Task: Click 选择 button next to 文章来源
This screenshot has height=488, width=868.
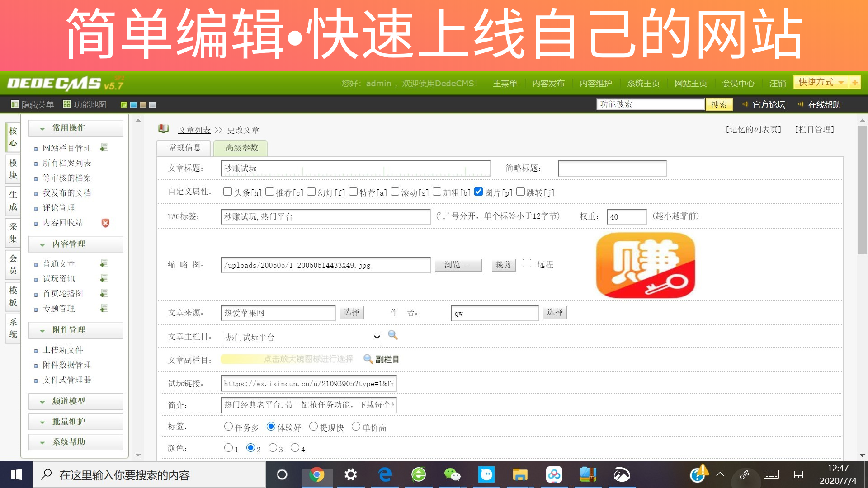Action: click(351, 312)
